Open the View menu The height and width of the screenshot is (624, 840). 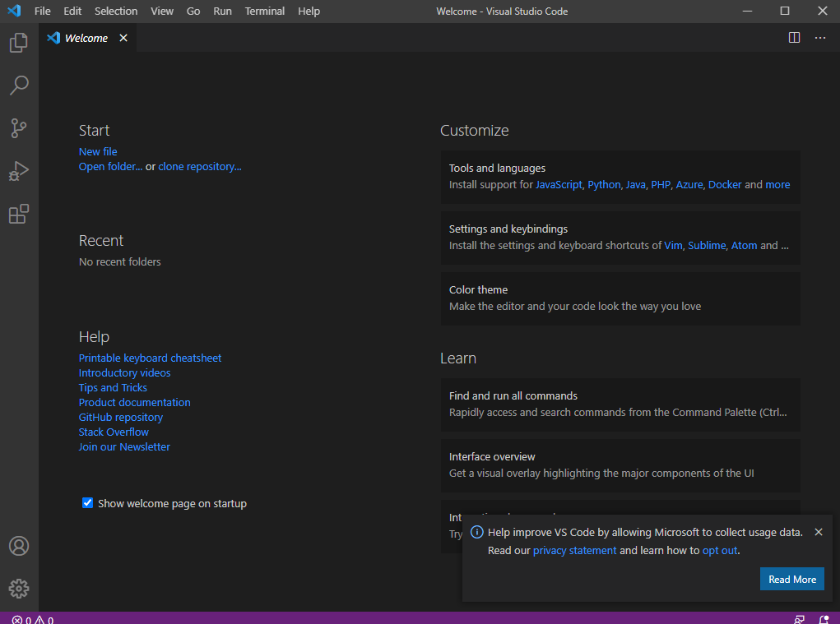coord(162,11)
